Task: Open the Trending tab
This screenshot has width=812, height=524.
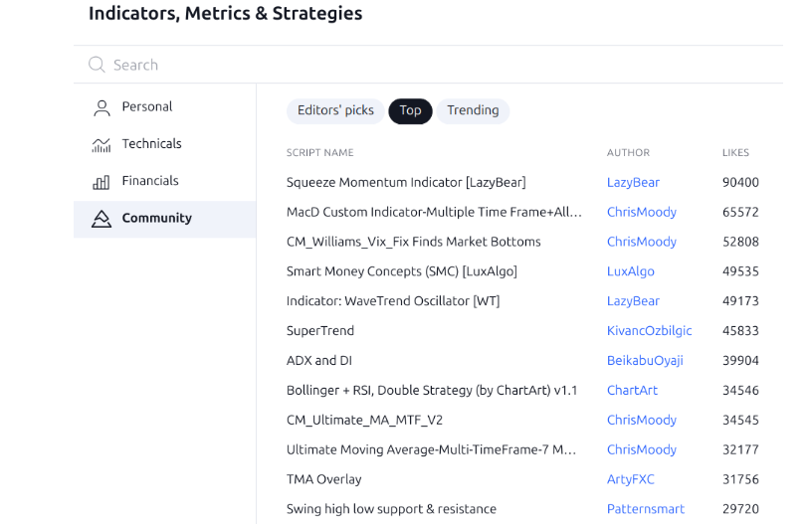Action: [473, 110]
